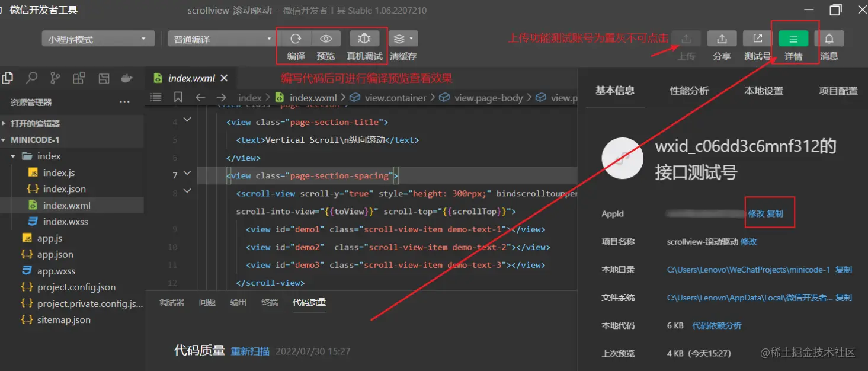Open the 问题 panel tab
The image size is (868, 371).
tap(207, 302)
